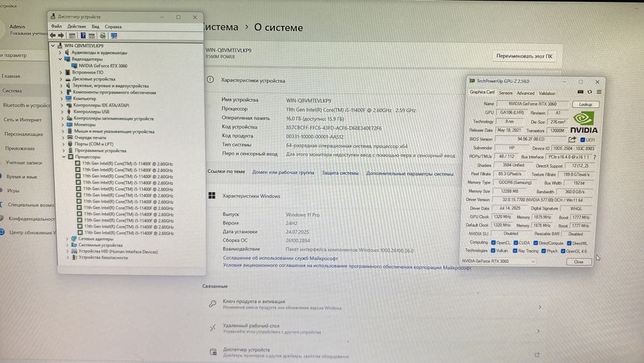The height and width of the screenshot is (363, 644).
Task: Click the Мониторы category icon in Device Manager
Action: 70,124
